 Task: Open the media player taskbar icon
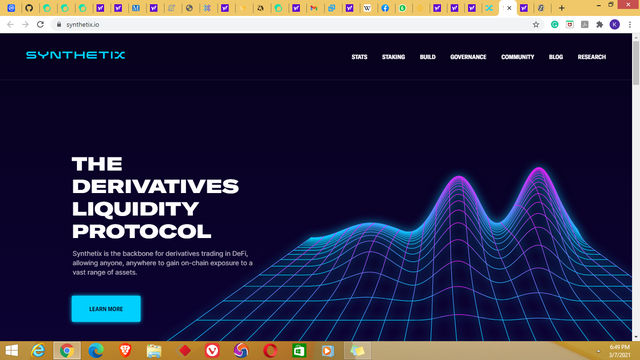(x=327, y=351)
